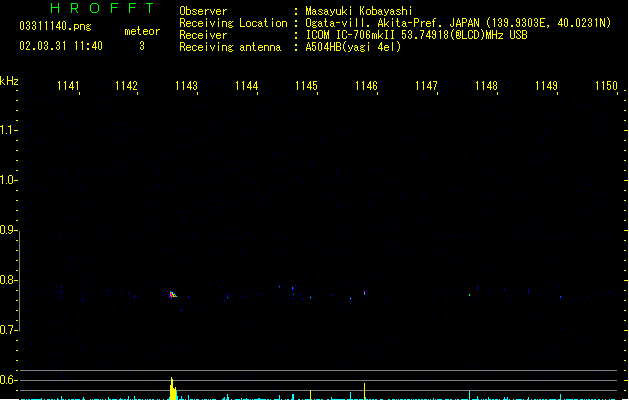Select the file name 03311140.png
629x400 pixels.
(55, 26)
